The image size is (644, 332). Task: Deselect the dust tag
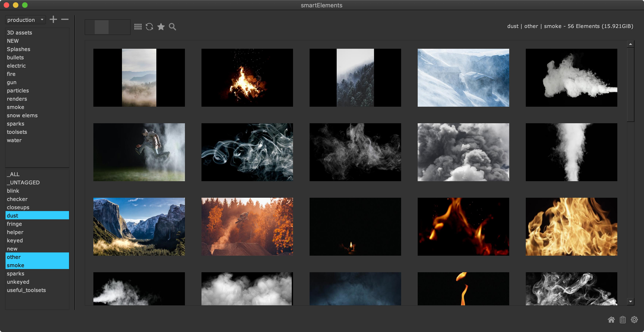[37, 215]
